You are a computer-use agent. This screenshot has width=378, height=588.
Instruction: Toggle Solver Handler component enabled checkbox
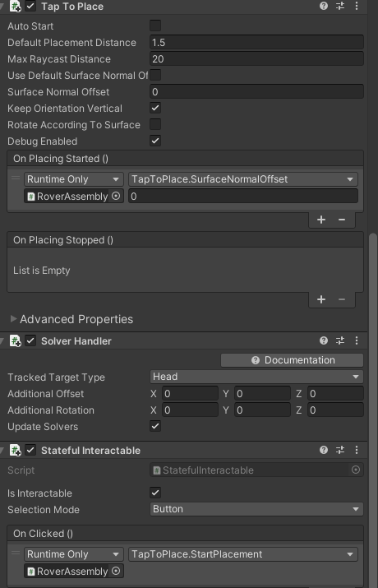(x=30, y=340)
